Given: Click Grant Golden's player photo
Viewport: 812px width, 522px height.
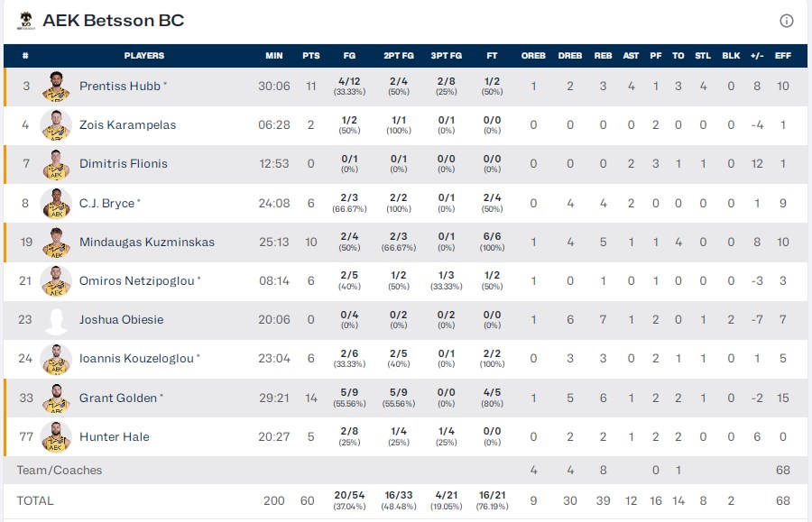Looking at the screenshot, I should [56, 398].
